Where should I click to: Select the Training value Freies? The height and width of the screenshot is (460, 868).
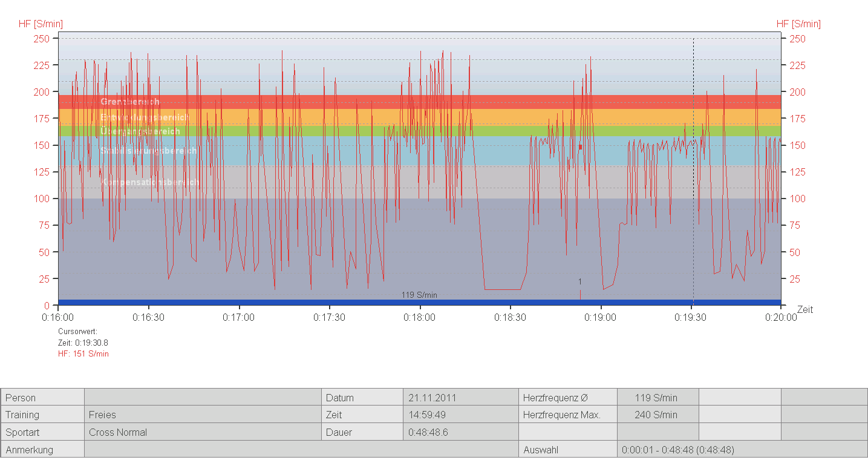click(102, 415)
